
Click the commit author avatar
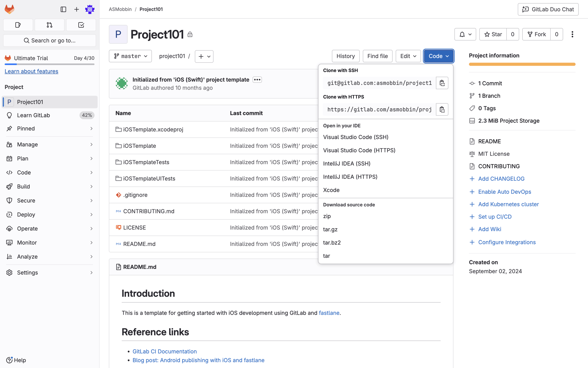pyautogui.click(x=122, y=83)
